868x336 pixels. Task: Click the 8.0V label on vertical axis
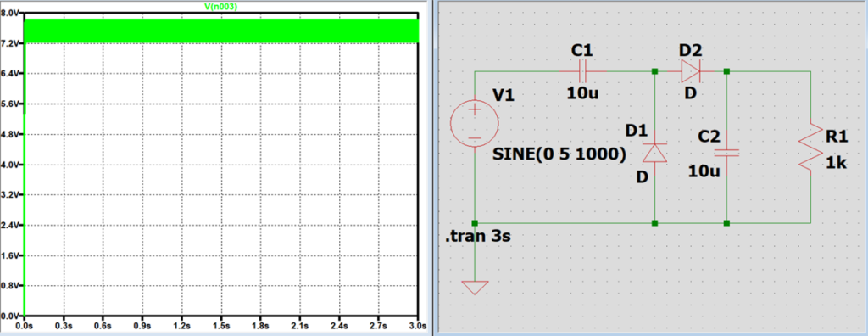click(12, 13)
